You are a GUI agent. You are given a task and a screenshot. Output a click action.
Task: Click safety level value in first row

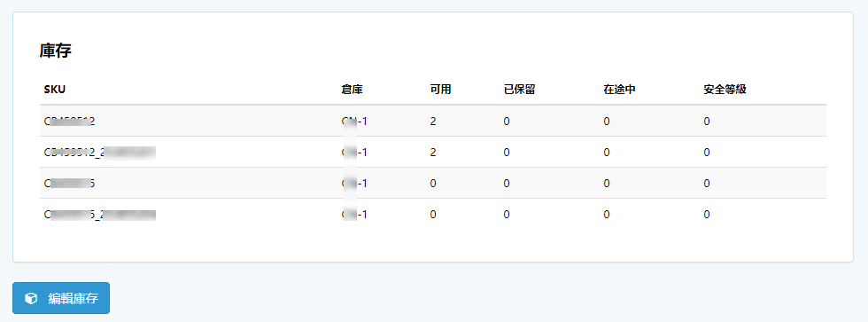pos(707,121)
